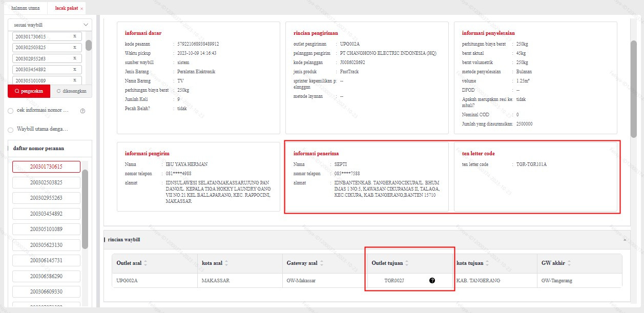The image size is (644, 313).
Task: Click the order number list scrollbar
Action: [x=86, y=209]
